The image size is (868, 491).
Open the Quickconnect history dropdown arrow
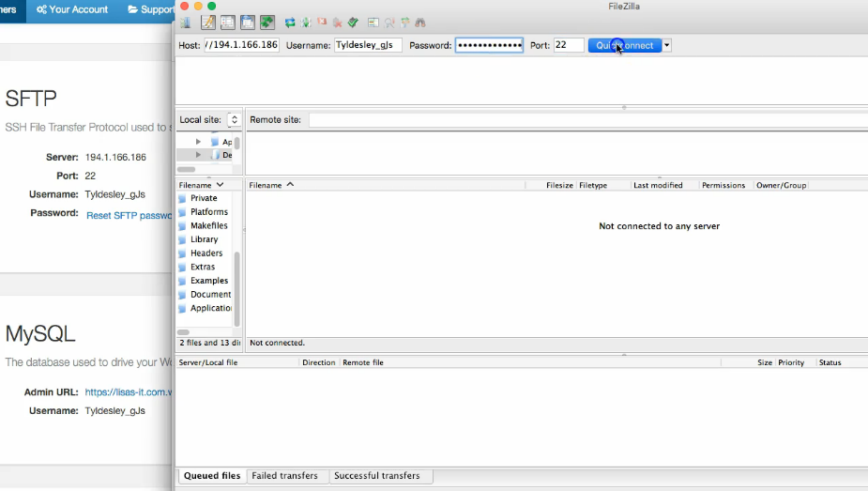[x=667, y=45]
